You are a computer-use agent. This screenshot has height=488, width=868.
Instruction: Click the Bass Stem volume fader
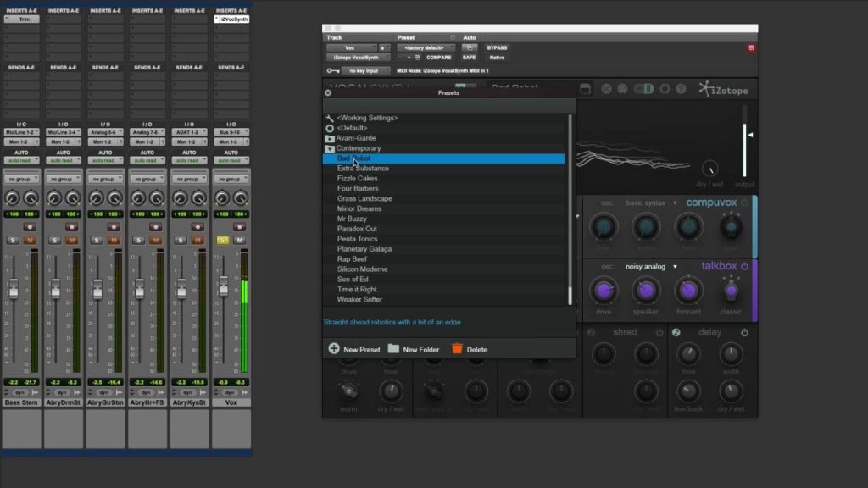[14, 288]
